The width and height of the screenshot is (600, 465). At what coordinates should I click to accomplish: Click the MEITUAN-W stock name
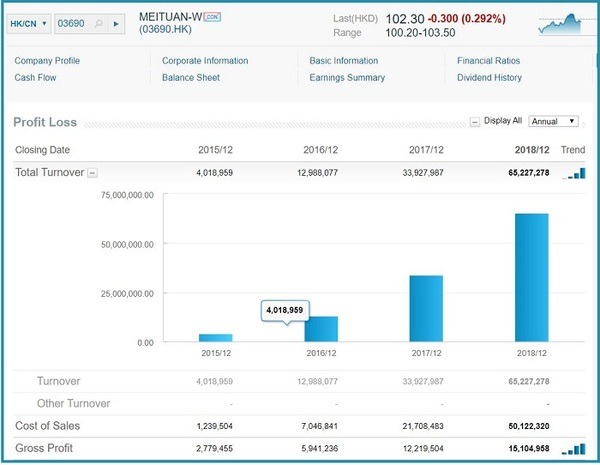170,17
